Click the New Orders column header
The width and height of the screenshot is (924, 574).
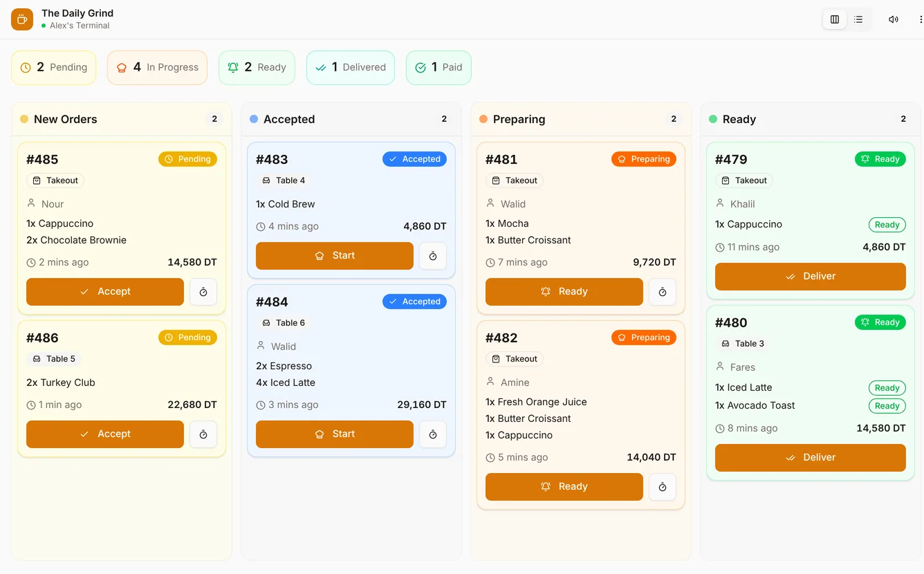[122, 119]
